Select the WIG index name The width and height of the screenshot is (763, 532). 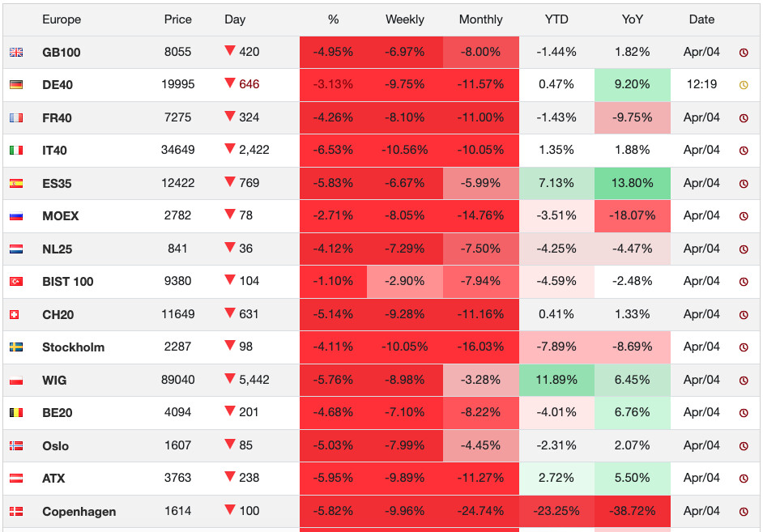click(x=54, y=381)
